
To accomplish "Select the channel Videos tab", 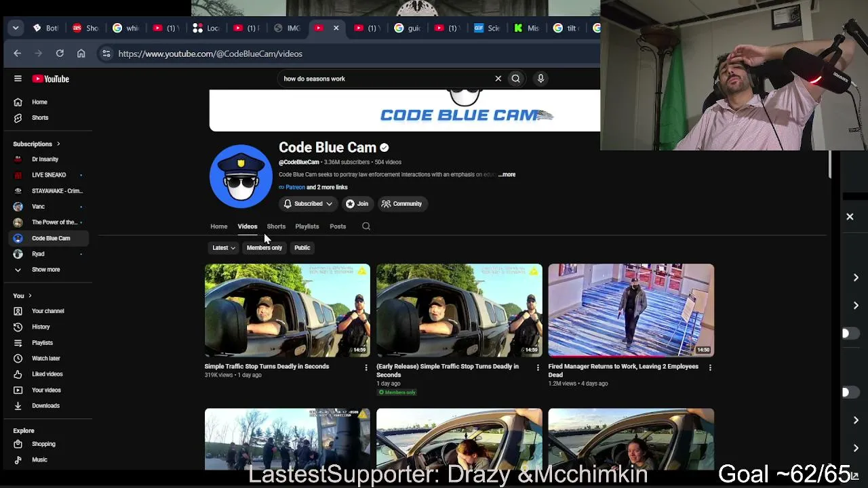I will [248, 226].
